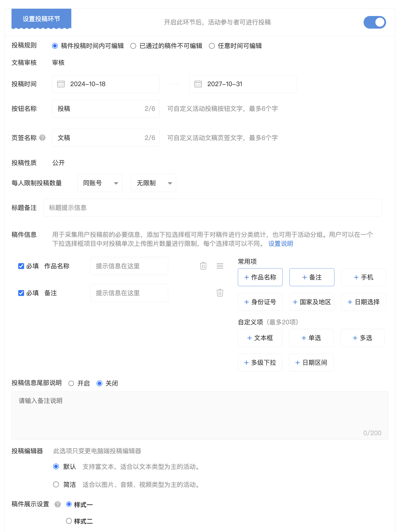Expand the 同账号 dropdown
This screenshot has width=397, height=532.
pyautogui.click(x=100, y=183)
